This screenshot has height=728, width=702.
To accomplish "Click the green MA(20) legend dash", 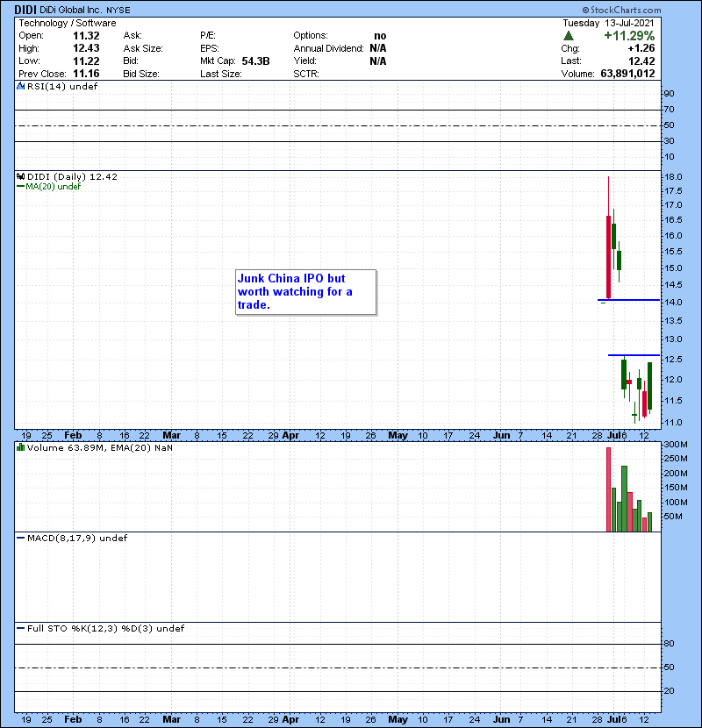I will 20,186.
